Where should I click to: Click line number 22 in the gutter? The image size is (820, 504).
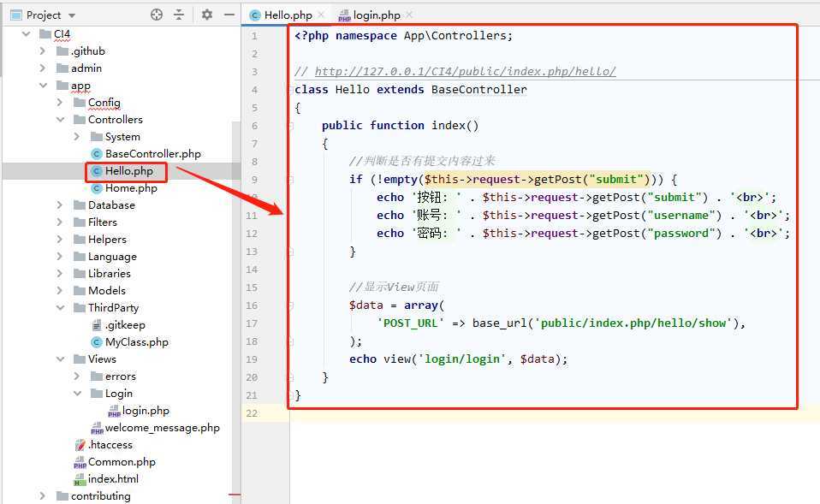[x=253, y=413]
